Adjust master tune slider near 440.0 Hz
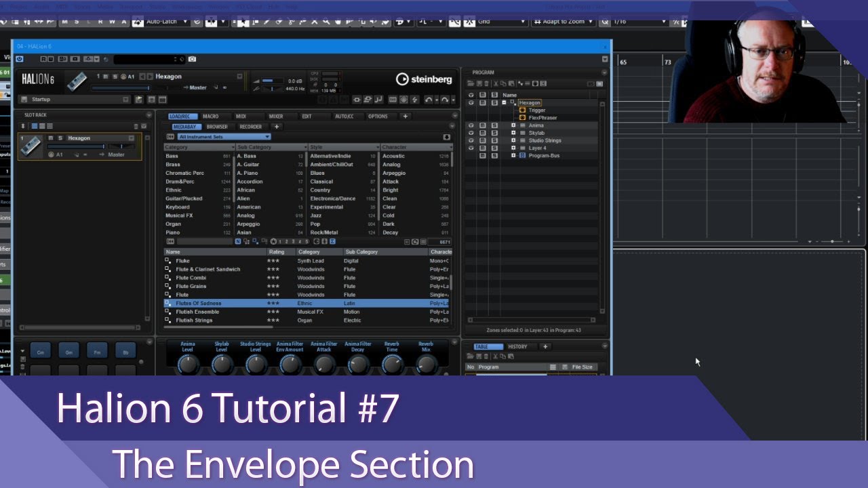Image resolution: width=868 pixels, height=488 pixels. pyautogui.click(x=272, y=89)
